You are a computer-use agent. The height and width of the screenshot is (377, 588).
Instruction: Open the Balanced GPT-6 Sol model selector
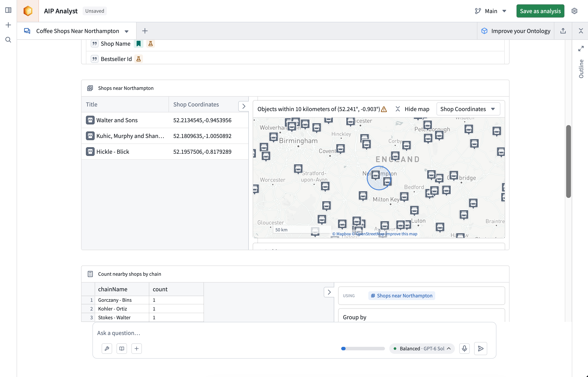[422, 348]
